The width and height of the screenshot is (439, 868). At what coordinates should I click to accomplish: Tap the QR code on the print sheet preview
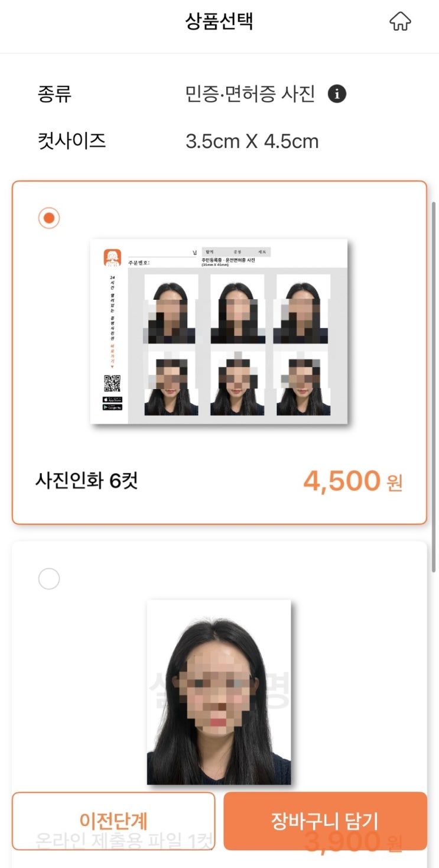(112, 384)
